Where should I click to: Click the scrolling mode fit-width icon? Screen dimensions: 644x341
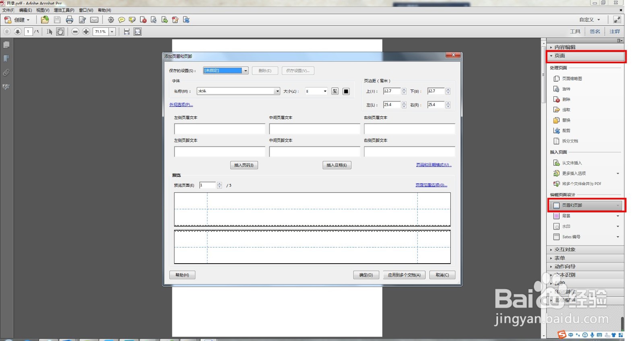(x=127, y=31)
